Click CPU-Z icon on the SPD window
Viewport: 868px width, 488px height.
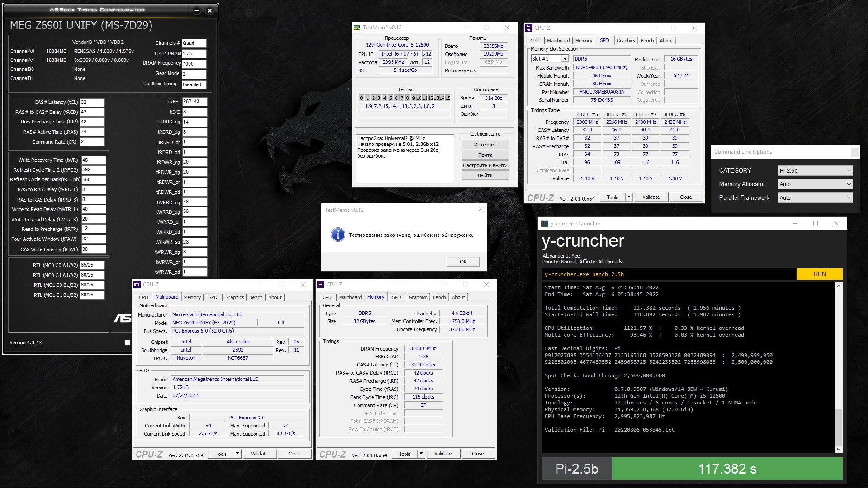pyautogui.click(x=528, y=28)
